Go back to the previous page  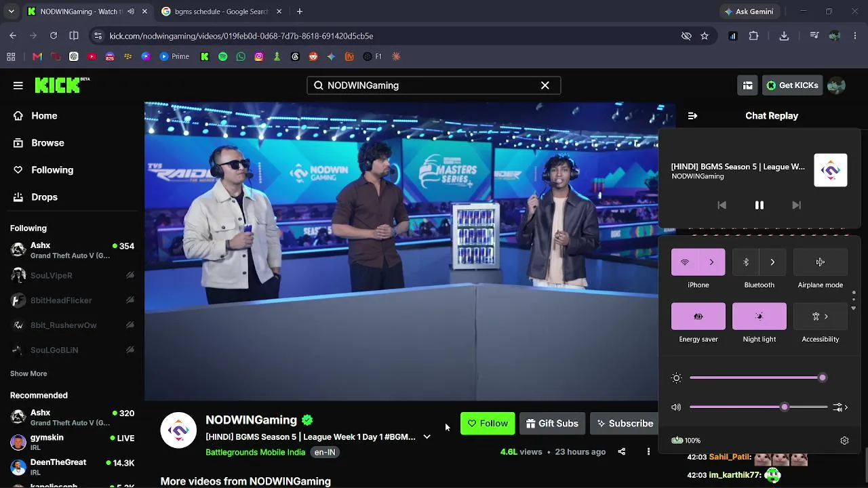click(13, 36)
